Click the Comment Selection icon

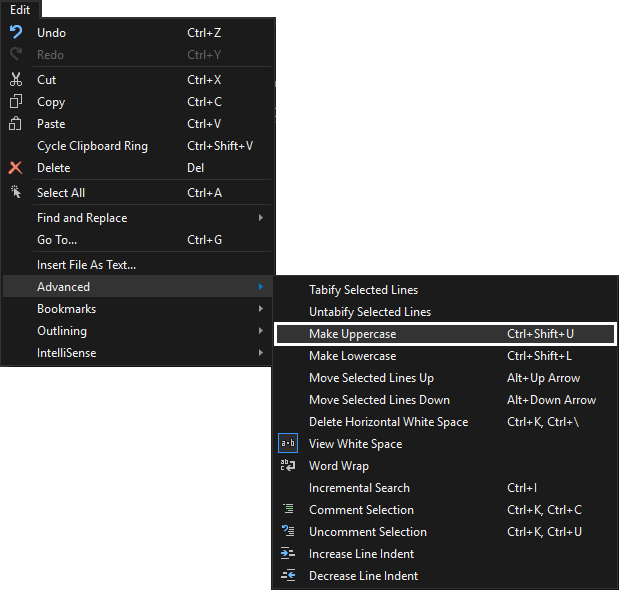(x=288, y=510)
